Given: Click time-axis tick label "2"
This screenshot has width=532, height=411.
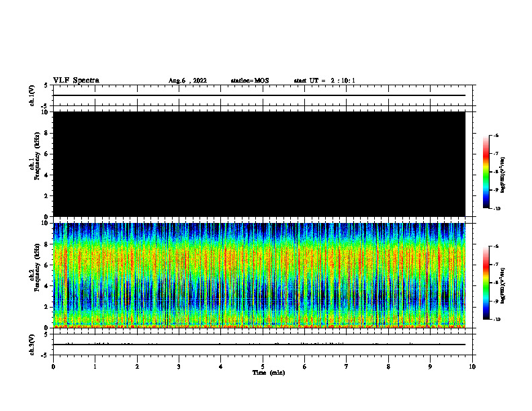Looking at the screenshot, I should pos(137,367).
